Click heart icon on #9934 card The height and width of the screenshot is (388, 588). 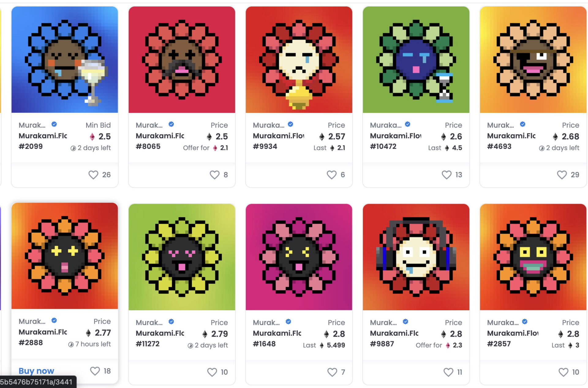pyautogui.click(x=331, y=175)
